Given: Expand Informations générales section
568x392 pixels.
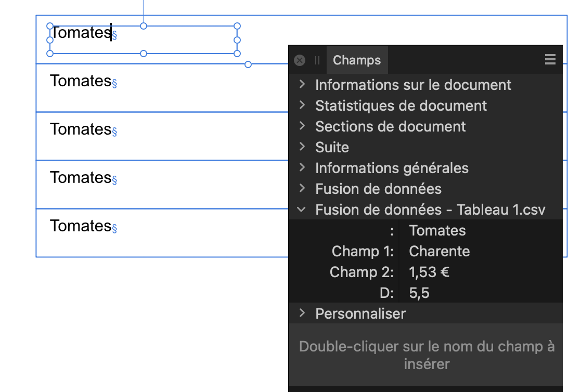Looking at the screenshot, I should tap(302, 167).
